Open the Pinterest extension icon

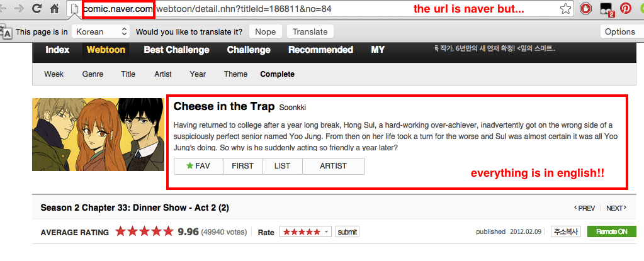coord(626,8)
